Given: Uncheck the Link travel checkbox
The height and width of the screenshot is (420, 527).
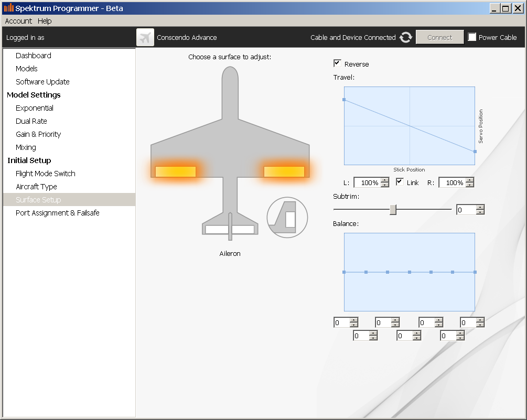Looking at the screenshot, I should tap(400, 182).
